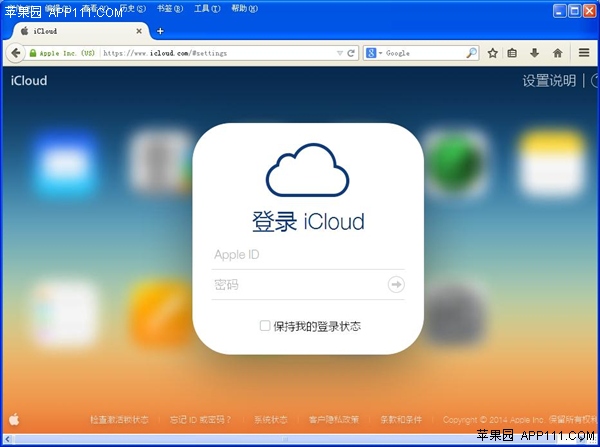Open the 书签 (Bookmarks) menu

[x=170, y=8]
